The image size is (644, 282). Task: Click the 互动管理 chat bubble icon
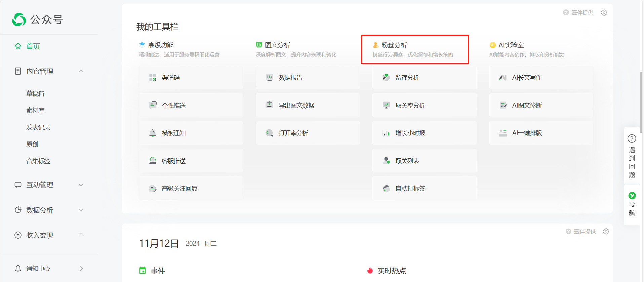[x=18, y=185]
